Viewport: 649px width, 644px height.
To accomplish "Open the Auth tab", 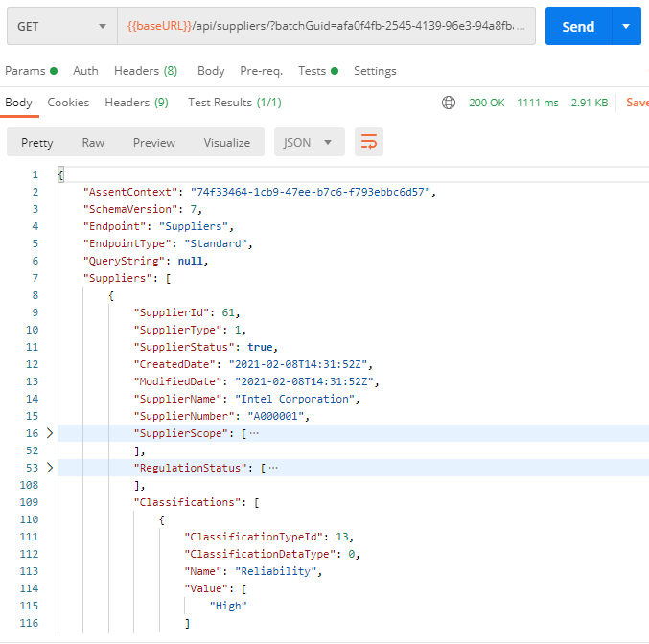I will [x=85, y=71].
